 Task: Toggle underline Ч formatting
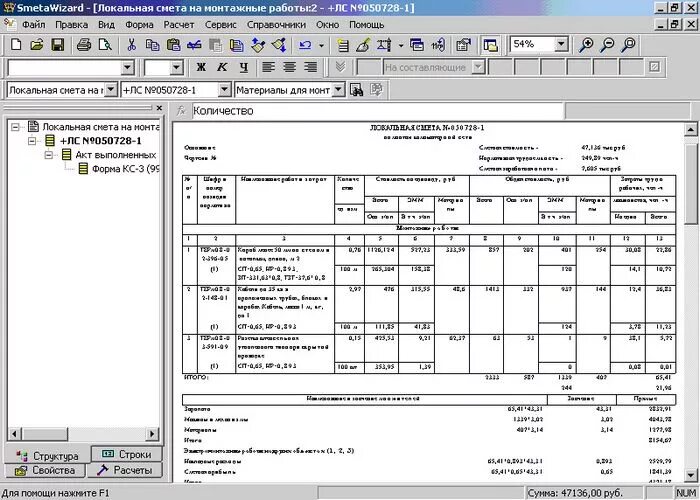click(x=243, y=67)
